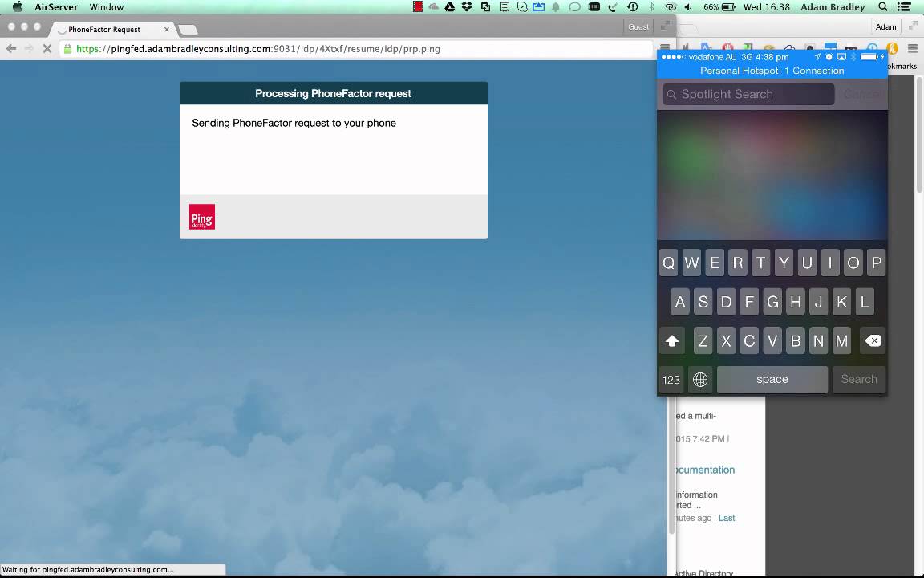Image resolution: width=924 pixels, height=578 pixels.
Task: Open Spotlight magnifier in the Mac menu bar
Action: click(883, 7)
